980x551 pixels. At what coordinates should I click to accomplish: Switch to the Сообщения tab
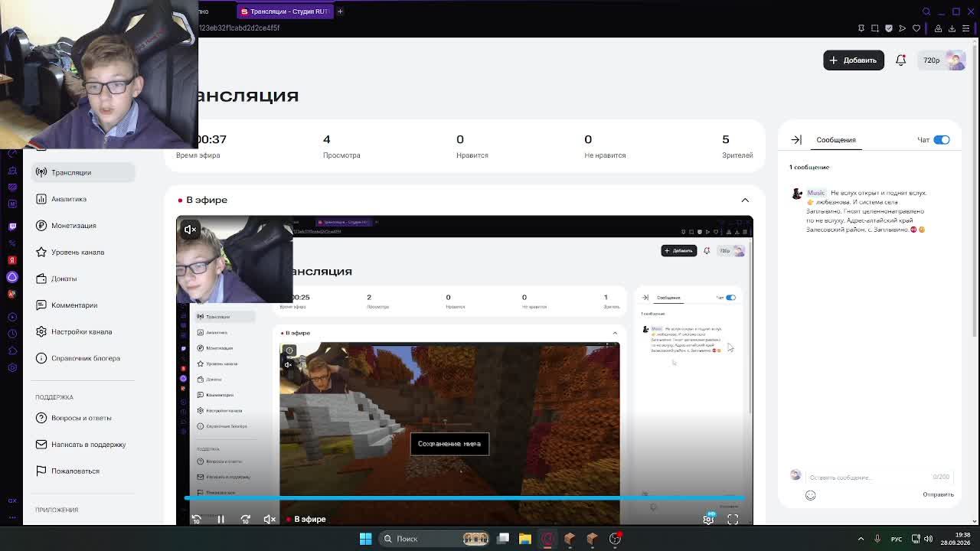pos(836,140)
